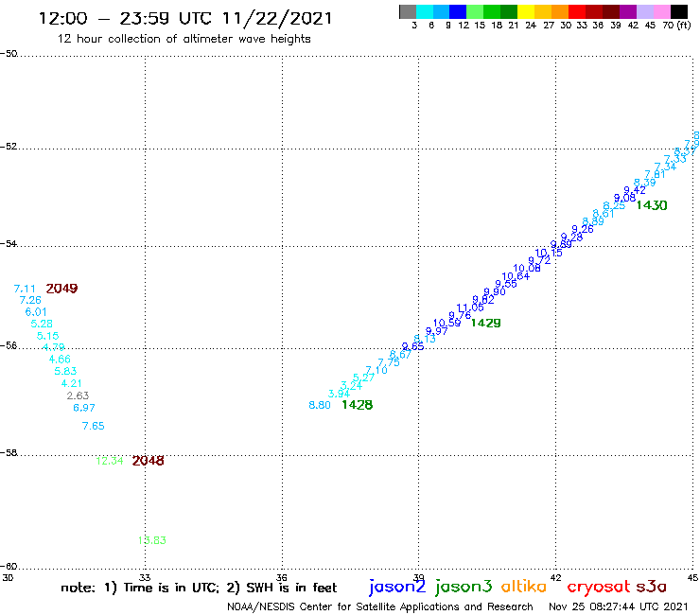
Task: Click the gray swatch in the legend
Action: click(408, 11)
